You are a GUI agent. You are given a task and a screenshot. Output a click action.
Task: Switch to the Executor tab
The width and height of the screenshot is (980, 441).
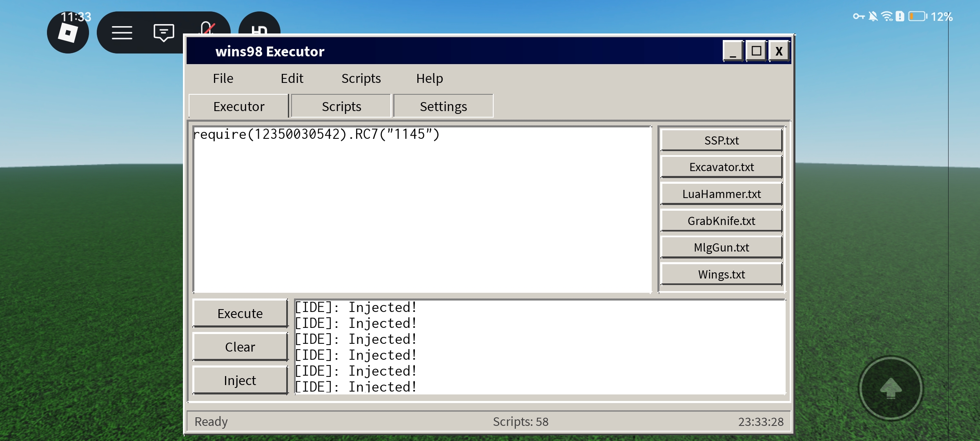[x=239, y=106]
